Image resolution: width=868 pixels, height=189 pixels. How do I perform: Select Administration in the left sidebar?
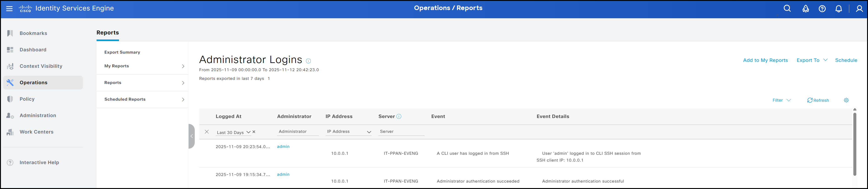[38, 115]
